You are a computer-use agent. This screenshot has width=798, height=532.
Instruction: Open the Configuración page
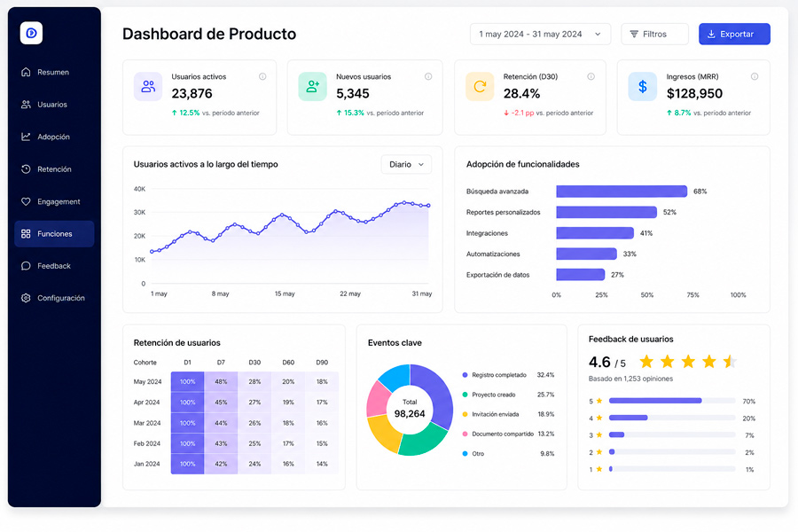(54, 298)
